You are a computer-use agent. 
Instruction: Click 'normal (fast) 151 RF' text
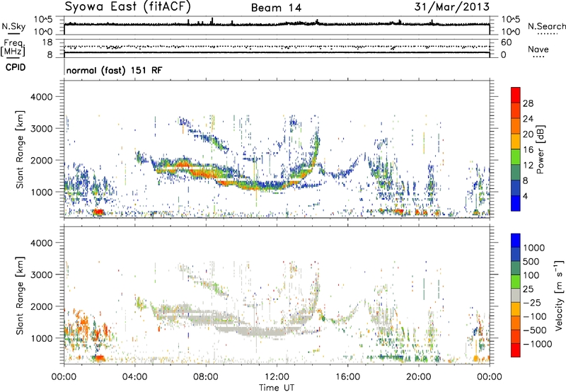(114, 70)
